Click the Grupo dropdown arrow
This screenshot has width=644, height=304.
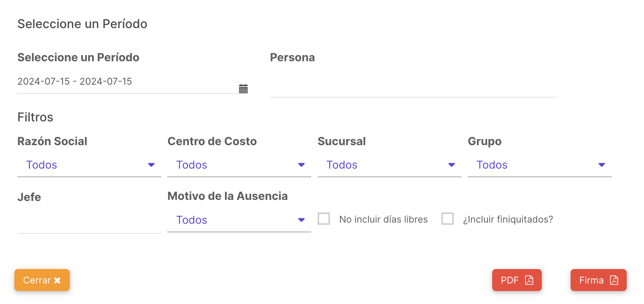click(602, 165)
